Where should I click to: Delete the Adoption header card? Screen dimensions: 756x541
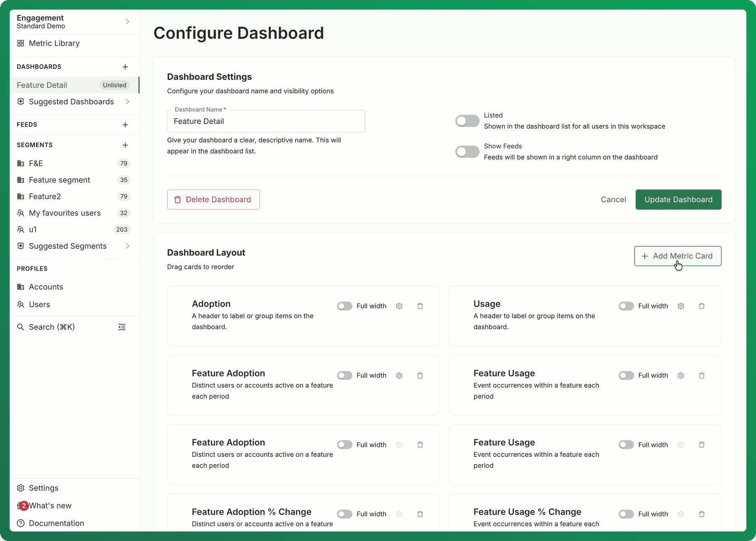(420, 306)
